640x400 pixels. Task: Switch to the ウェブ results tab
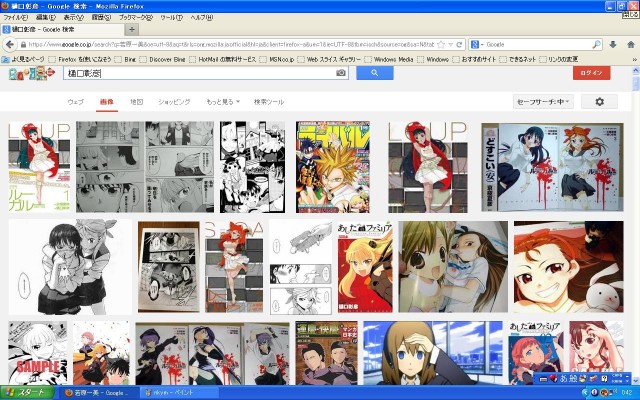click(x=76, y=102)
